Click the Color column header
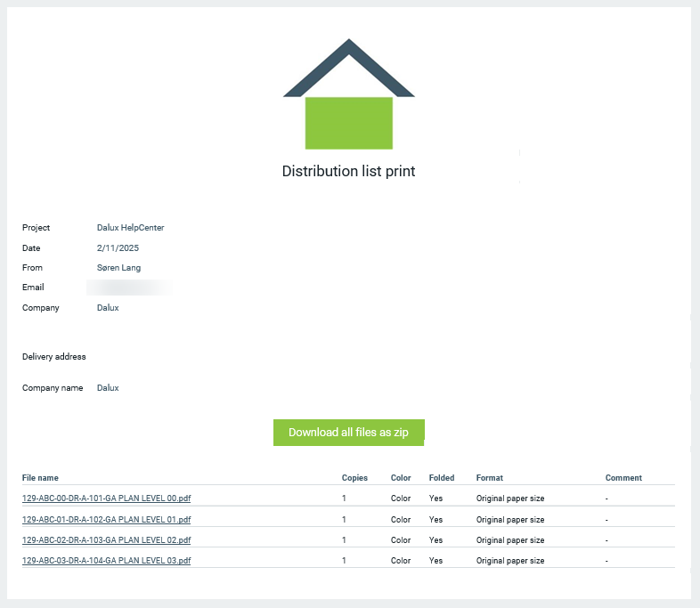 coord(401,478)
